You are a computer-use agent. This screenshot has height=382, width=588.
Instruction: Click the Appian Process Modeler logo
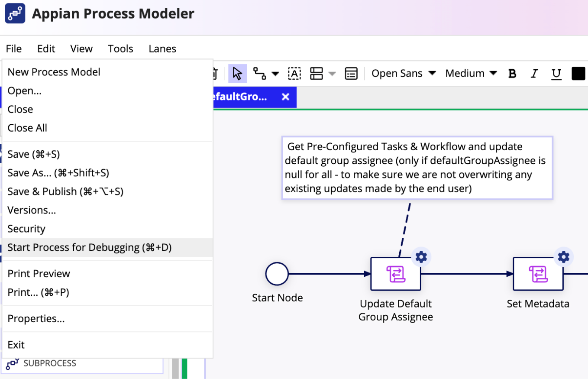15,14
